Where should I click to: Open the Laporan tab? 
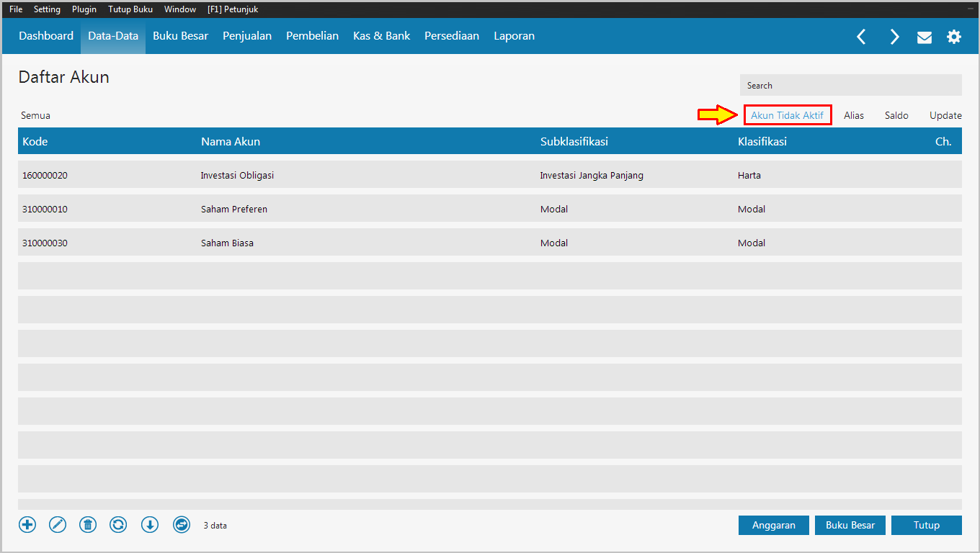pyautogui.click(x=514, y=36)
